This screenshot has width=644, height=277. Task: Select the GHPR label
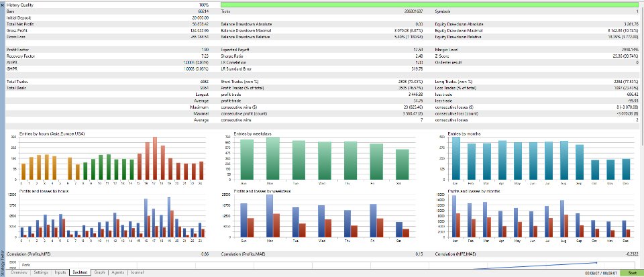click(x=12, y=69)
